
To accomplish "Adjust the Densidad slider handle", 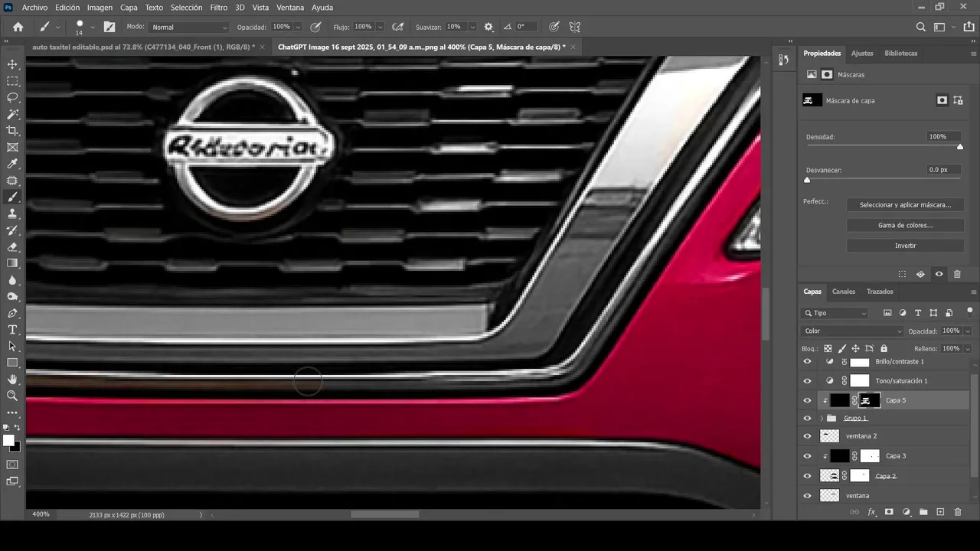I will (960, 147).
